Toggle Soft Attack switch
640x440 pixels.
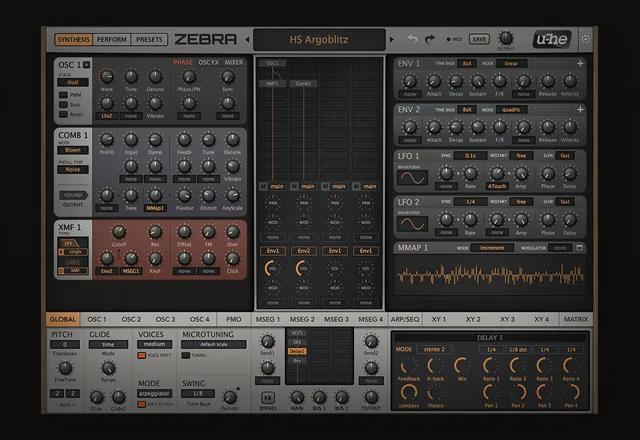pyautogui.click(x=142, y=404)
